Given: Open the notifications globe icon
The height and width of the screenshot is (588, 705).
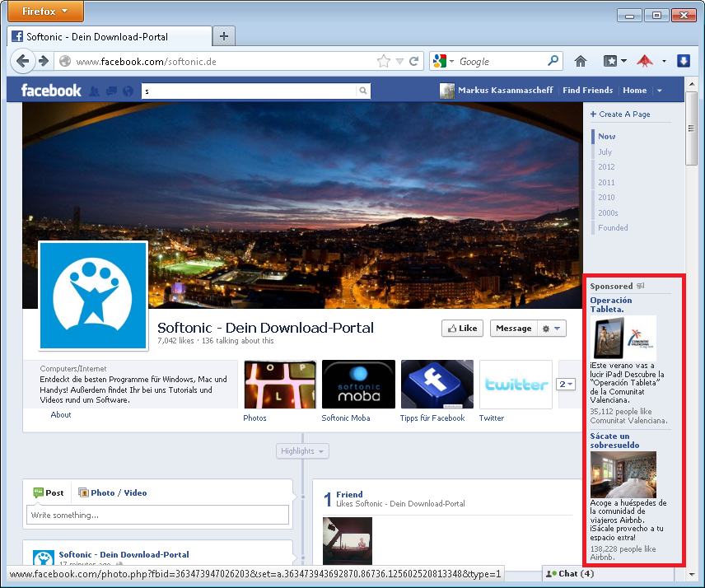Looking at the screenshot, I should (128, 91).
